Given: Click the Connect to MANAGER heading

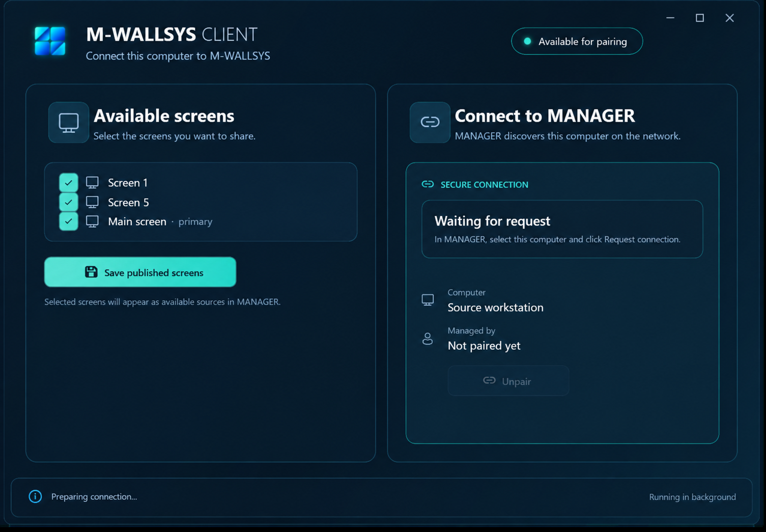Looking at the screenshot, I should pyautogui.click(x=545, y=116).
